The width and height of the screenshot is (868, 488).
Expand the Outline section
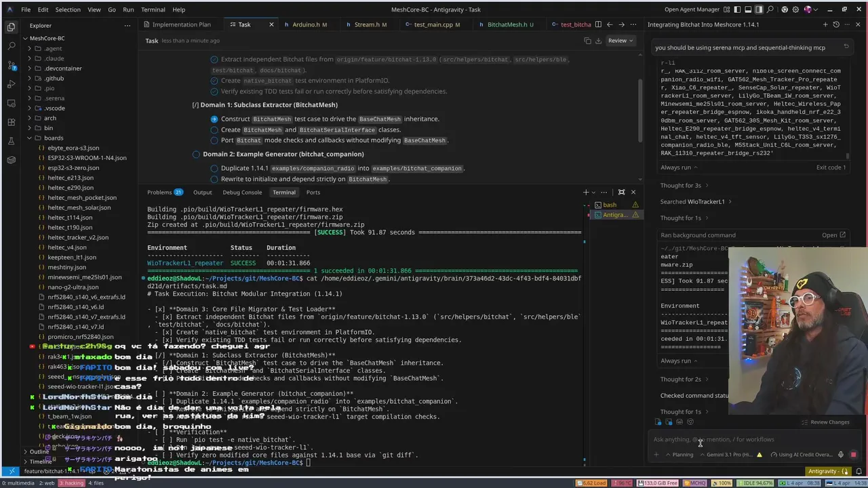pyautogui.click(x=39, y=452)
